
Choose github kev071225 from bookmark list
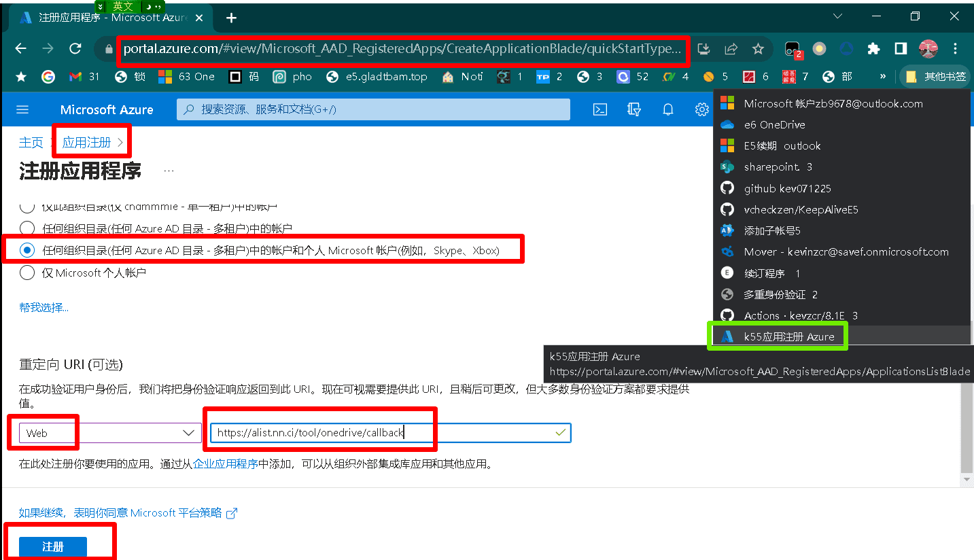coord(787,188)
